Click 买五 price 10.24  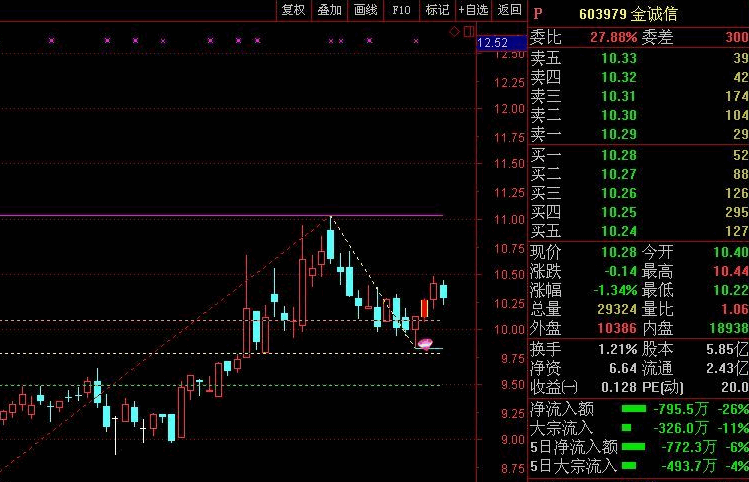coord(619,232)
